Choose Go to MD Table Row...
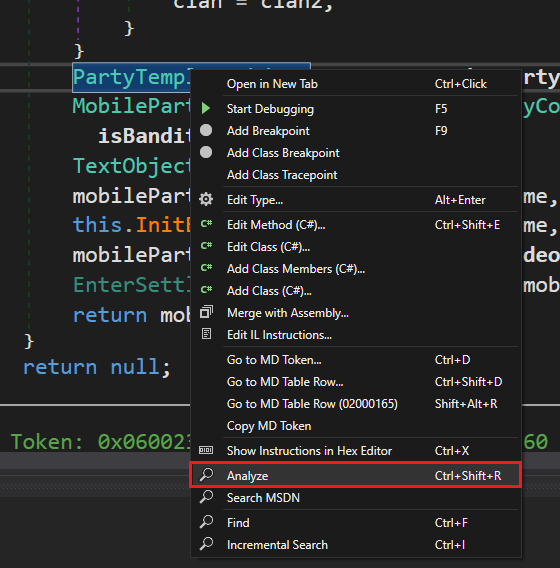560x568 pixels. coord(356,382)
